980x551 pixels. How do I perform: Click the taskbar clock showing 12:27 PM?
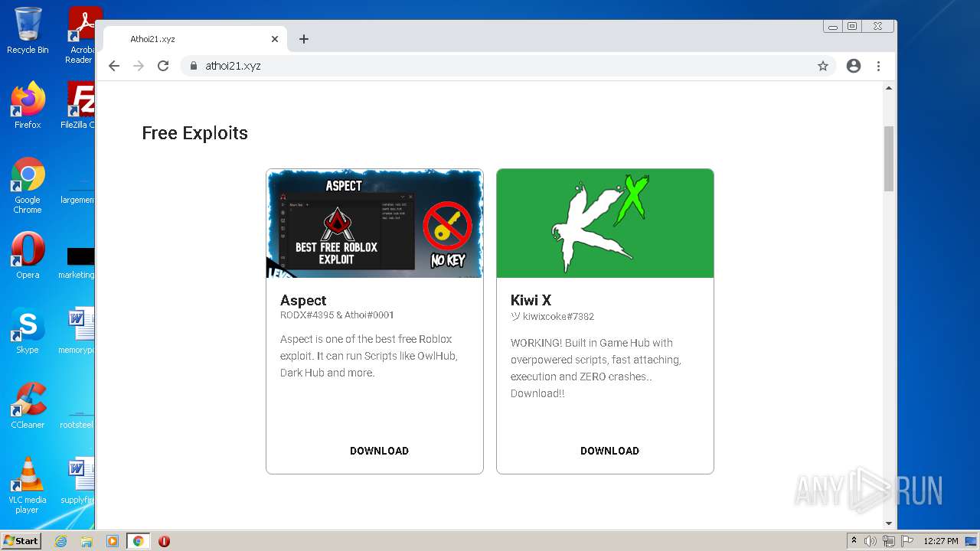941,541
